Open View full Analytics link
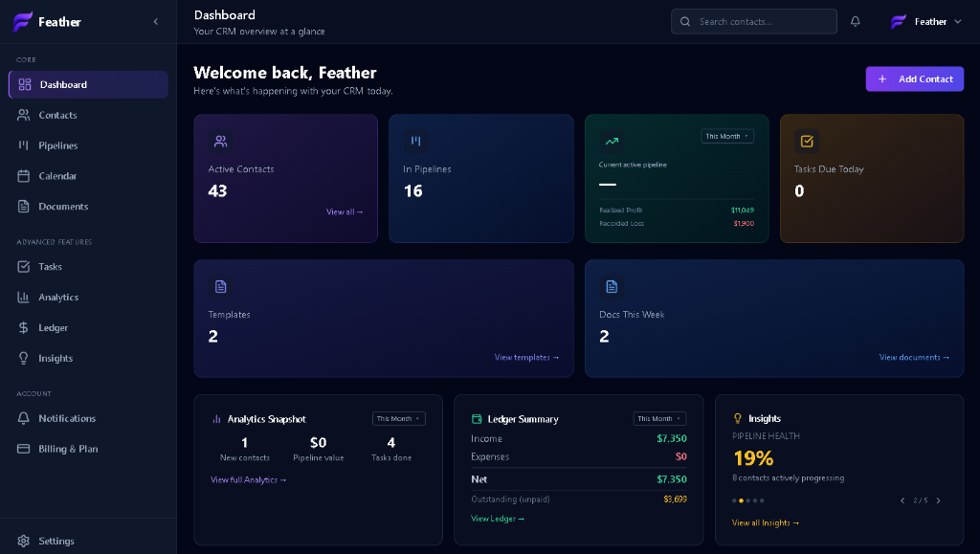Screen dimensions: 980x554 point(248,479)
